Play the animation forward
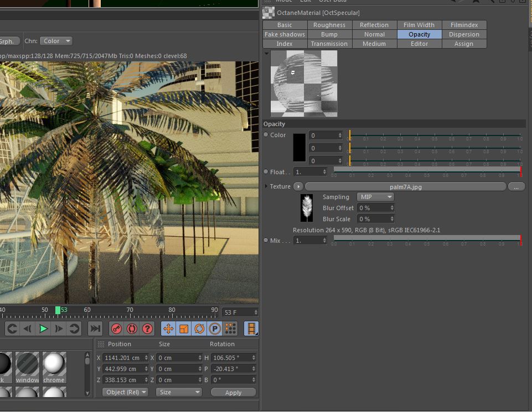Screen dimensions: 532x412 [43, 328]
